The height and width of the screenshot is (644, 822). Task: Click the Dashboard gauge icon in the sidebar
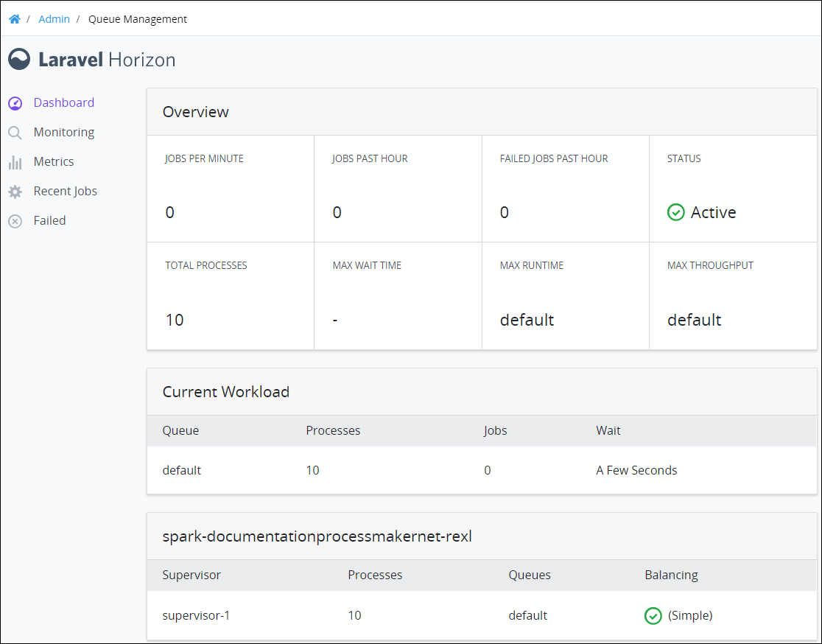15,102
